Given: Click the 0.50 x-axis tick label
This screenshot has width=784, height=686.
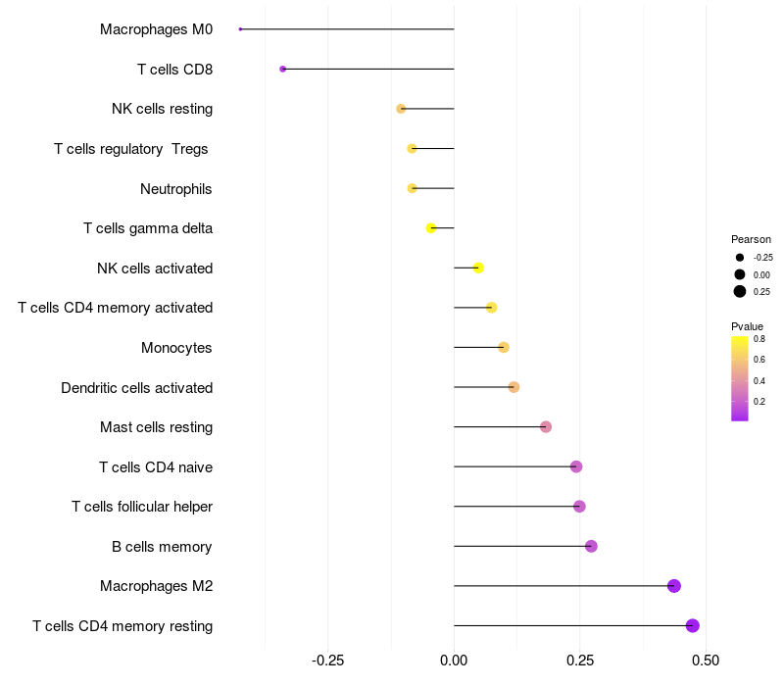Looking at the screenshot, I should 705,660.
